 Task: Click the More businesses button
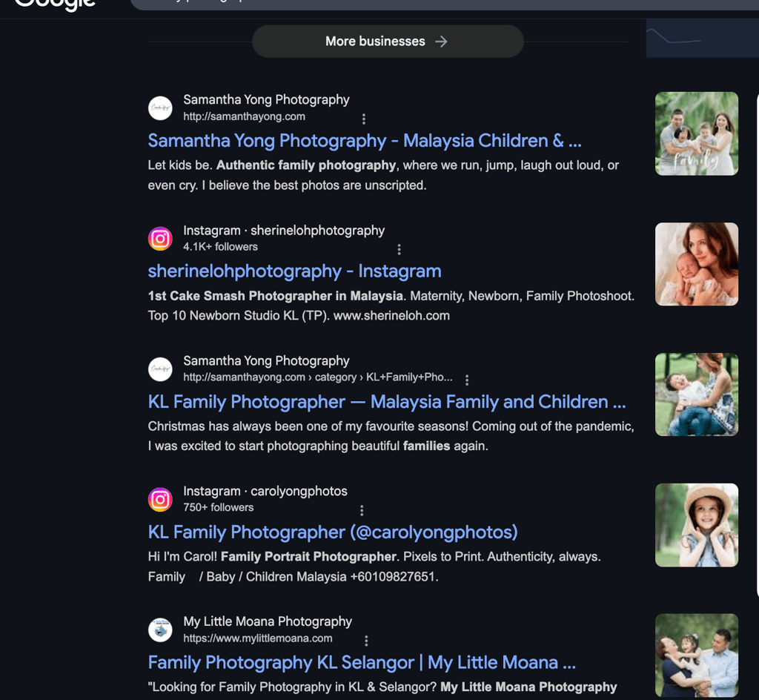point(388,42)
